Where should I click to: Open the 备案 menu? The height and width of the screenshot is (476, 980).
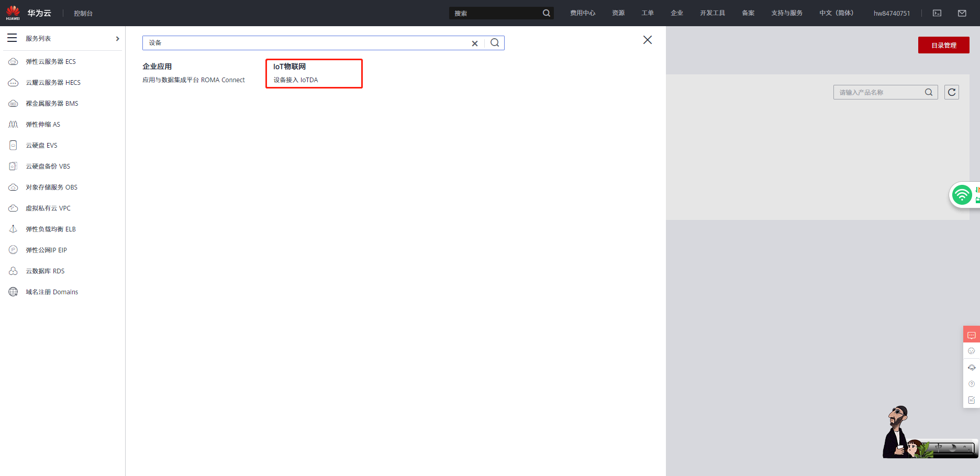[x=748, y=13]
